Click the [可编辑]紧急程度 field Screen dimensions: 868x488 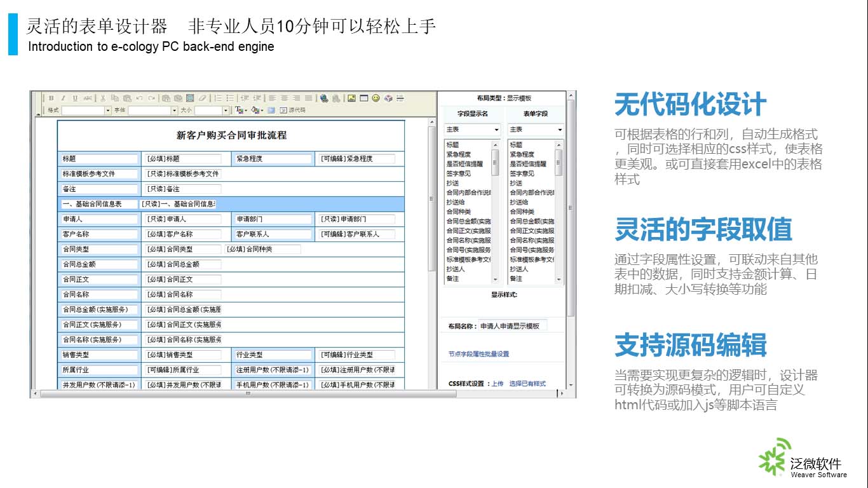coord(356,159)
